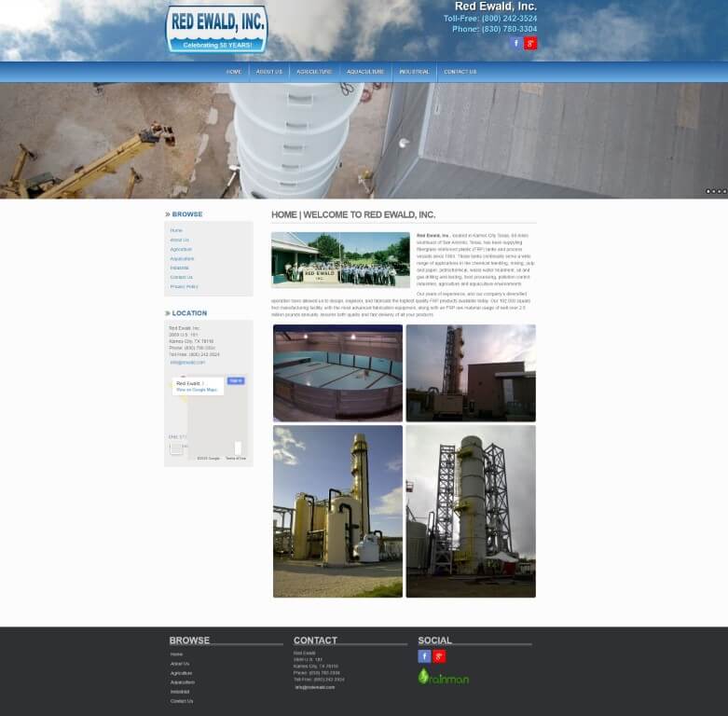Image resolution: width=728 pixels, height=716 pixels.
Task: Click the Google Plus icon in footer
Action: 439,656
